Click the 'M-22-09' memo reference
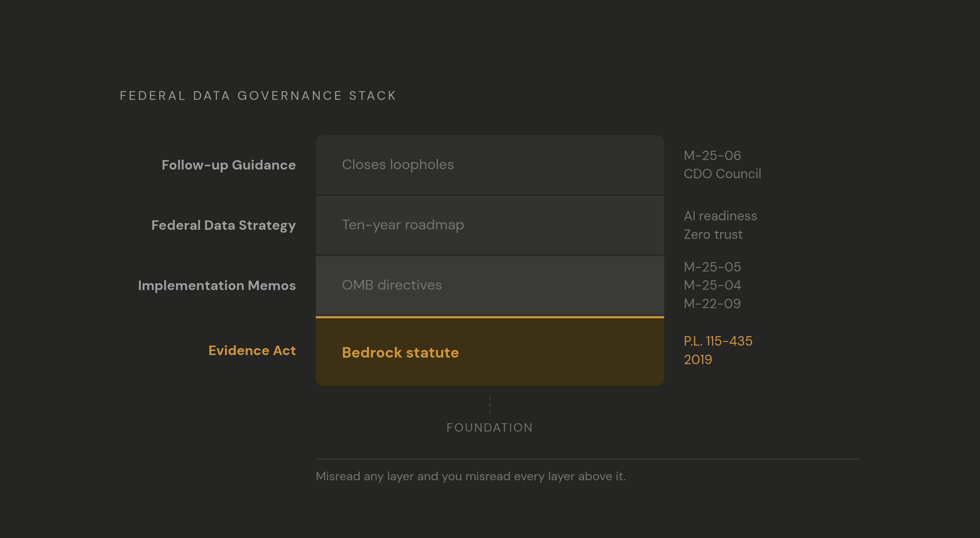Viewport: 980px width, 538px height. (712, 303)
